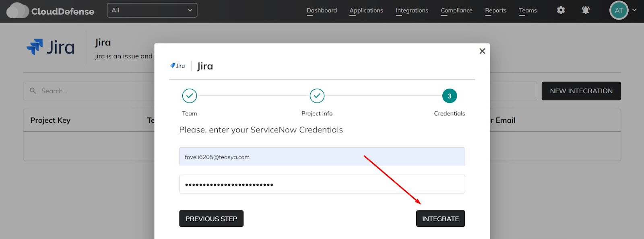
Task: Click the email field with foveli6205@teasya.com
Action: [x=322, y=157]
